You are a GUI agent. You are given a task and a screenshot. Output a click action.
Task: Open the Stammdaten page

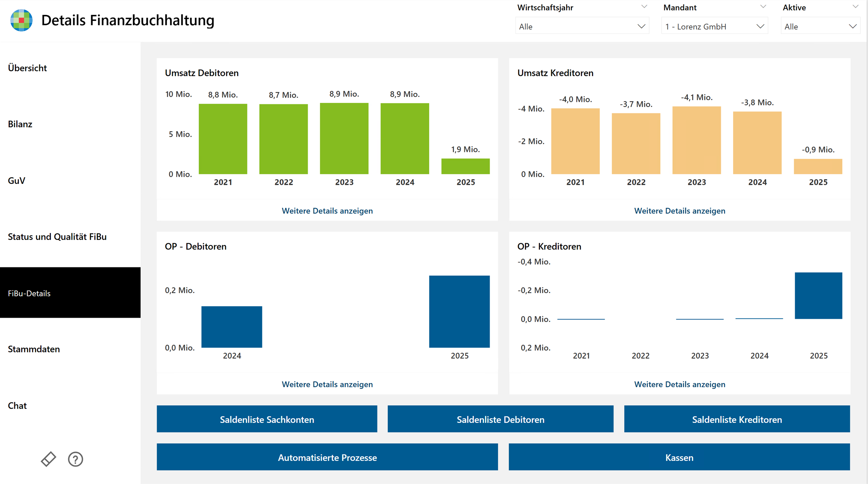coord(70,349)
